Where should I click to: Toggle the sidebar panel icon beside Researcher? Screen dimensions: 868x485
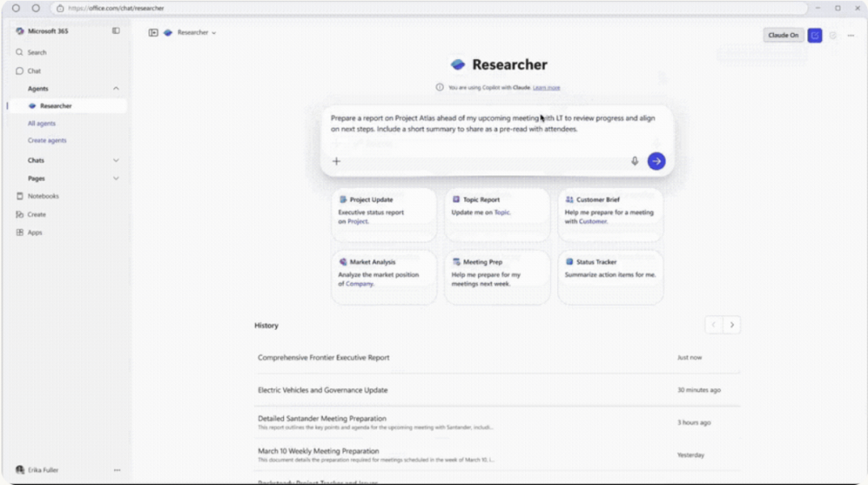tap(154, 33)
